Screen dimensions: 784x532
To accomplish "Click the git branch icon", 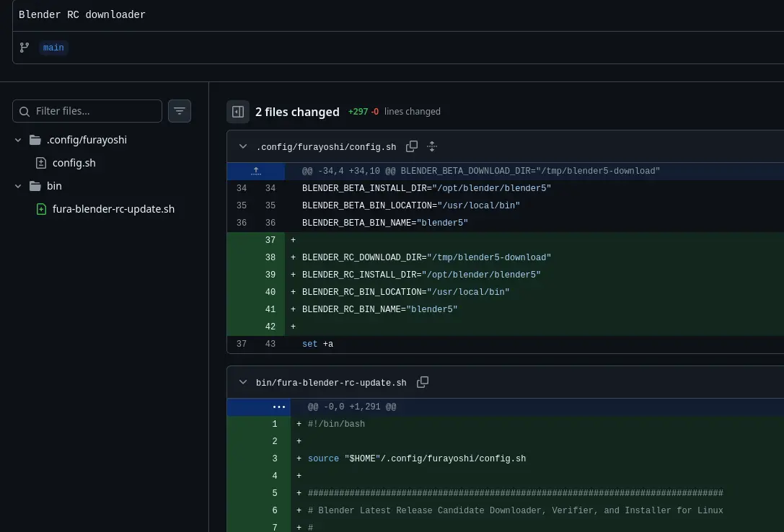I will [25, 48].
